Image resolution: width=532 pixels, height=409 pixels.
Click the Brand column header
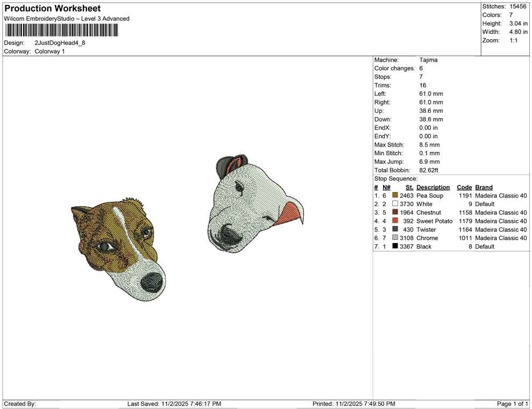click(483, 187)
